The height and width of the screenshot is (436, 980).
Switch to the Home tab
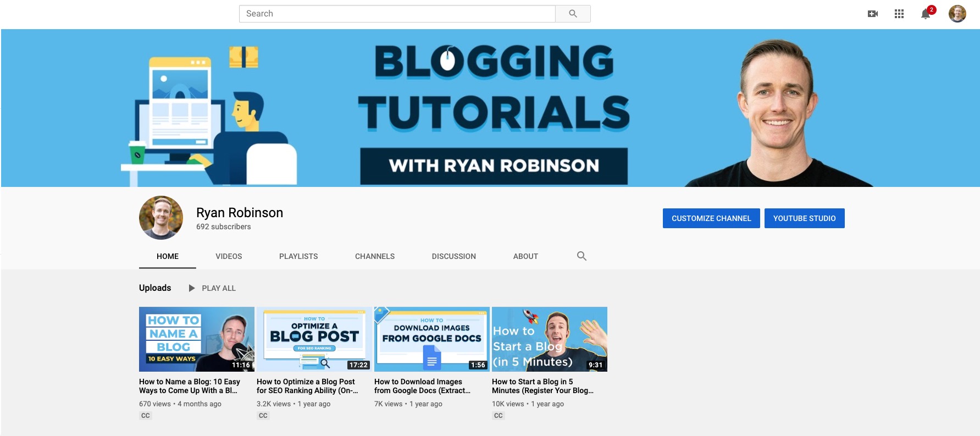coord(168,256)
